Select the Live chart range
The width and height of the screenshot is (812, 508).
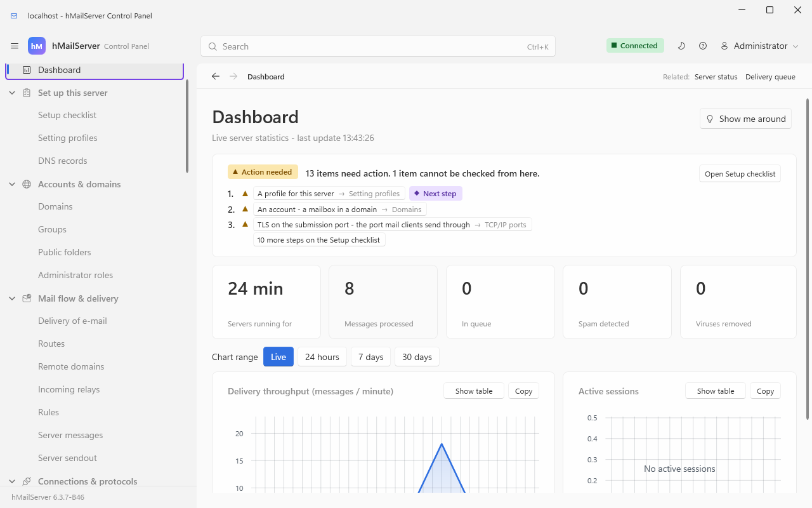(278, 357)
